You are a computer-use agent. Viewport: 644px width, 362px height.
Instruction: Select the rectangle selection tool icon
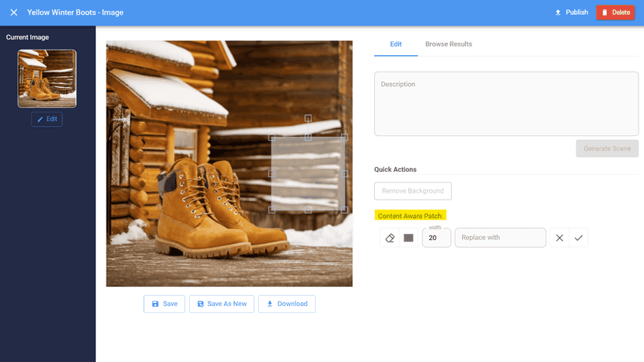[x=408, y=238]
